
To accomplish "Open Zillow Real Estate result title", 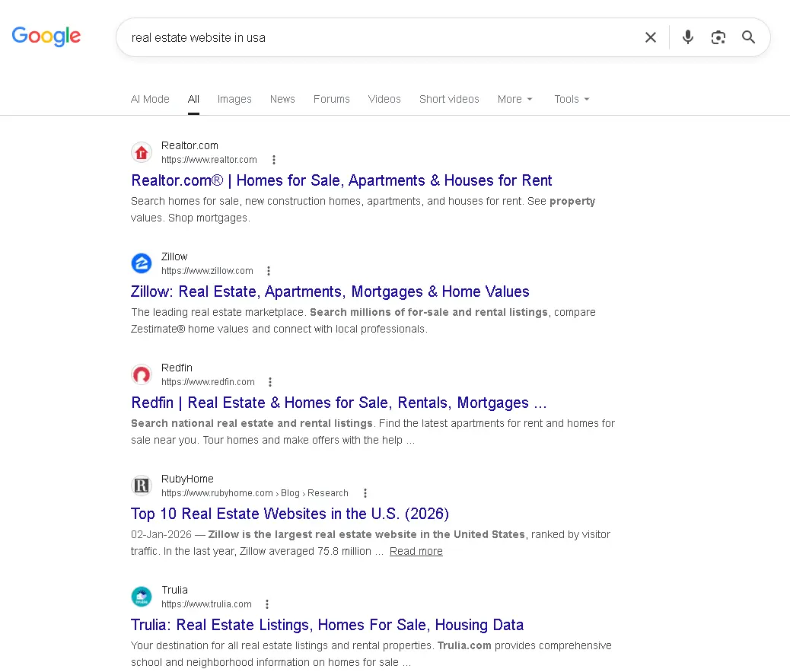I will tap(330, 291).
